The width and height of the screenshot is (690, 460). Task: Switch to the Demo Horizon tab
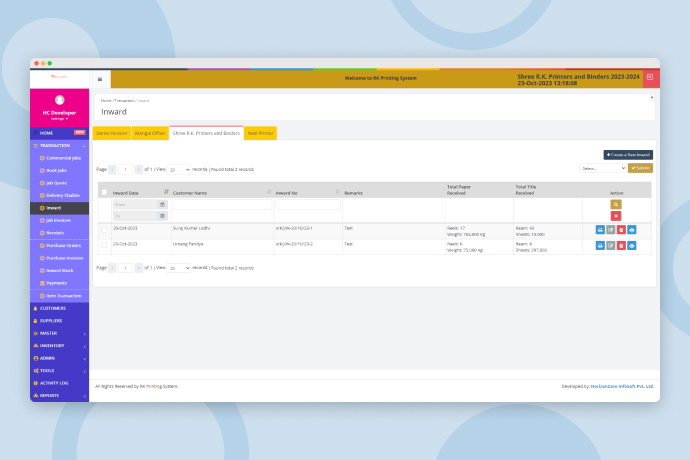coord(112,133)
